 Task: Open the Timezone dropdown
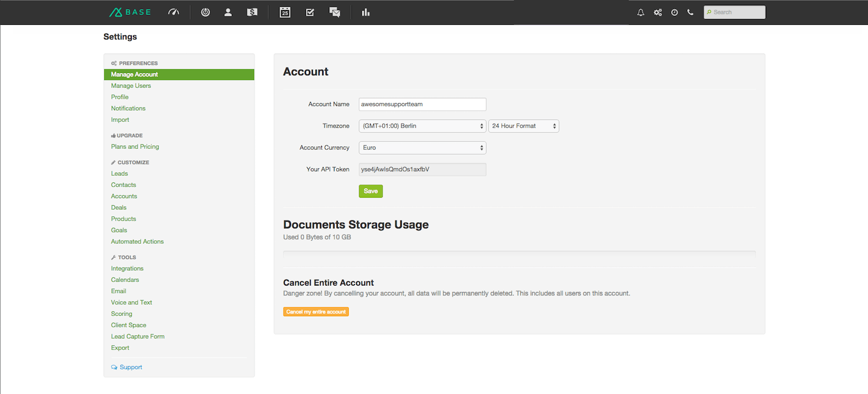coord(422,126)
